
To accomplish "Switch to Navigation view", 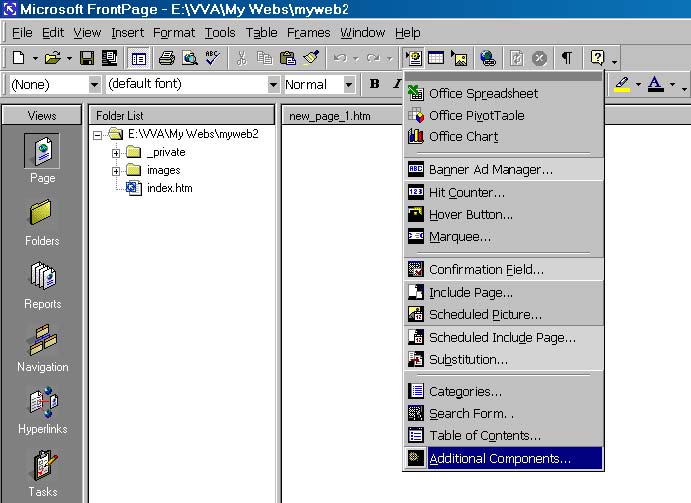I will tap(43, 348).
